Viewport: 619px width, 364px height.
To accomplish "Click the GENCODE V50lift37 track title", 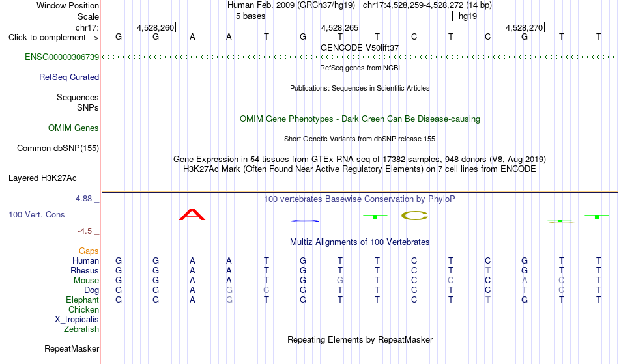I will (360, 48).
